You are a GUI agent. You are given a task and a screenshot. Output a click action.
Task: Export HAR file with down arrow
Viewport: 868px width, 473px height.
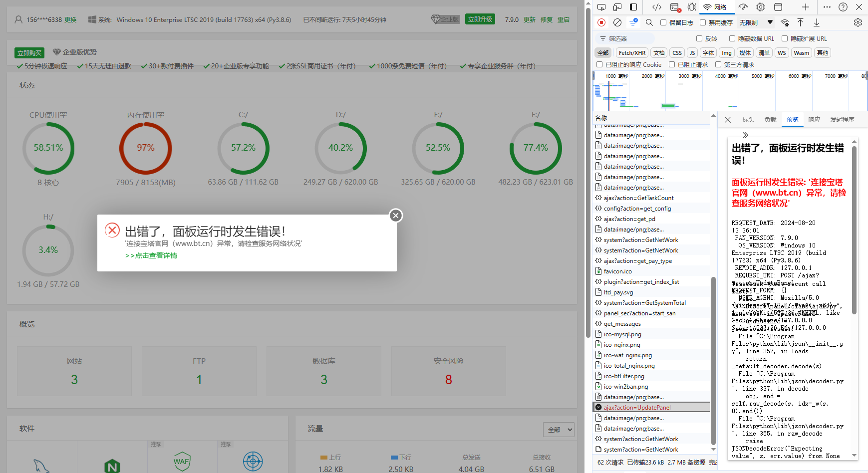(817, 22)
